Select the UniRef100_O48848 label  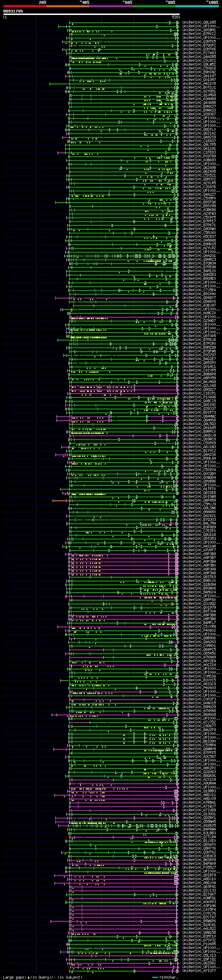(199, 241)
